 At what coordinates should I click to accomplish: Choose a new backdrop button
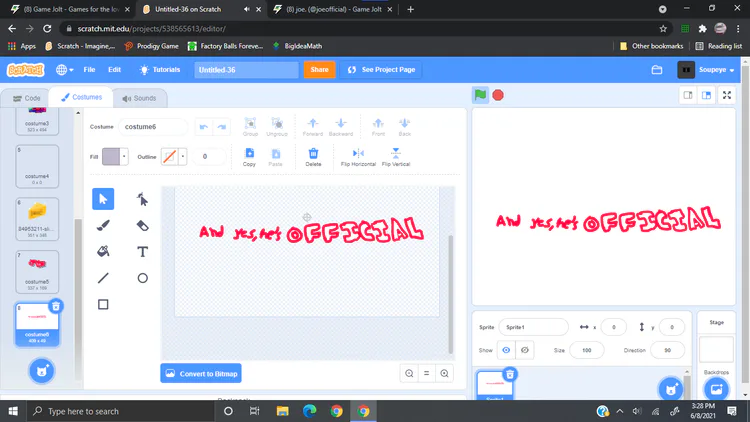pyautogui.click(x=717, y=389)
